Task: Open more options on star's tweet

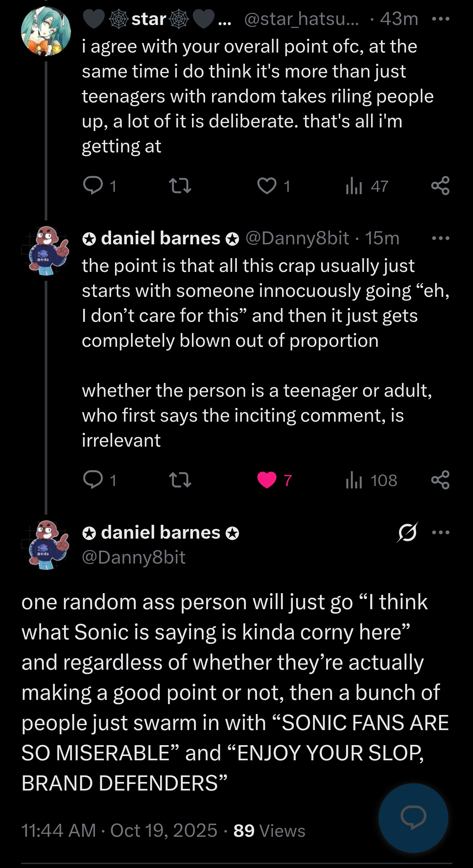Action: pyautogui.click(x=441, y=19)
